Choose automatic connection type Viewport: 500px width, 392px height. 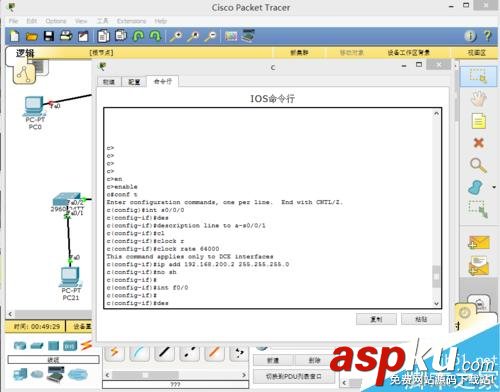tap(115, 353)
